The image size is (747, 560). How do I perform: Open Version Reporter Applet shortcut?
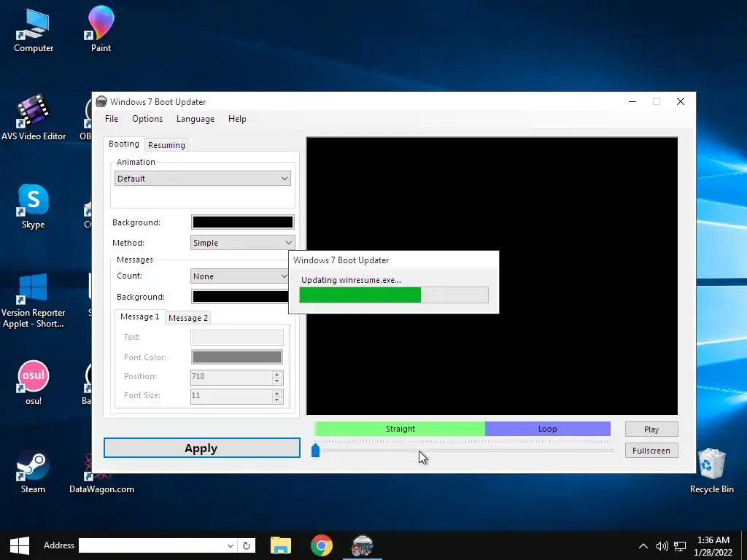[34, 300]
